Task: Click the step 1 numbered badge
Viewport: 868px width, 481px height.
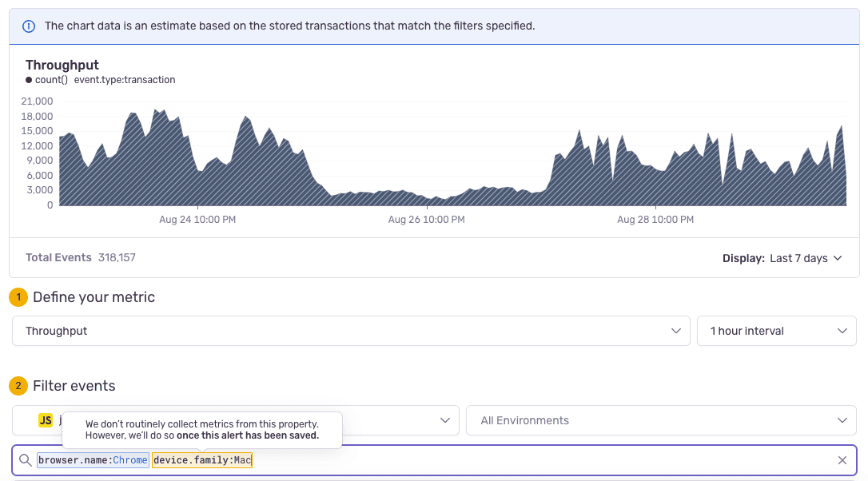Action: point(18,296)
